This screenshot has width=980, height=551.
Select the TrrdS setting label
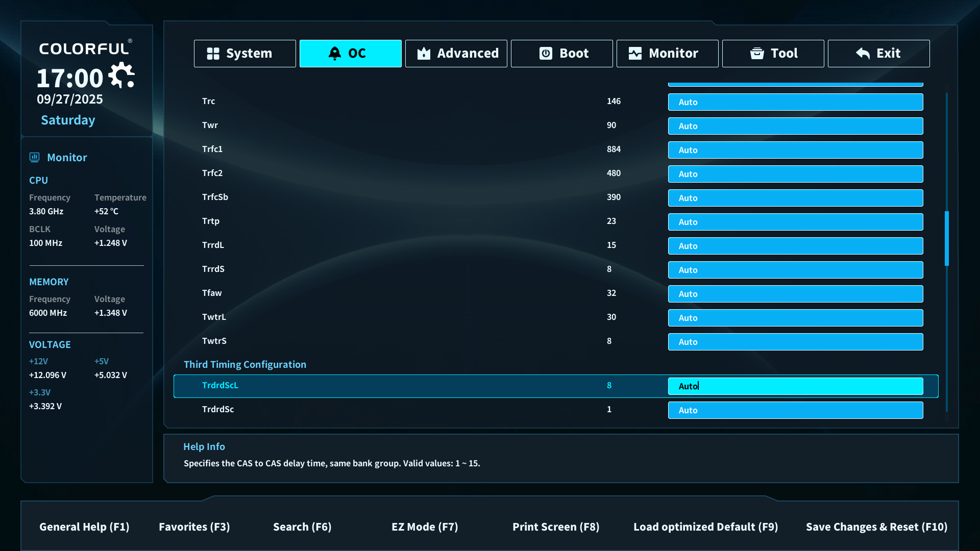pos(213,269)
